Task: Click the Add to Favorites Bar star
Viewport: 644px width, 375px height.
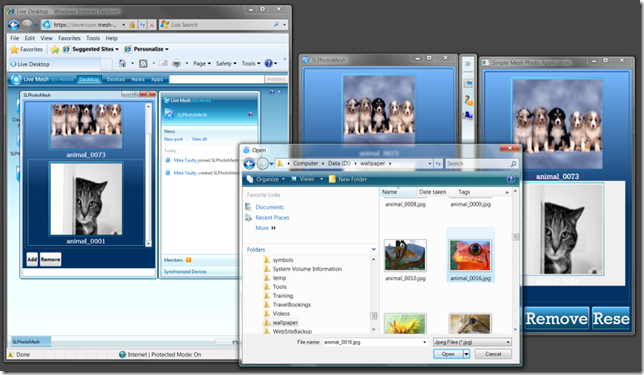Action: click(55, 49)
